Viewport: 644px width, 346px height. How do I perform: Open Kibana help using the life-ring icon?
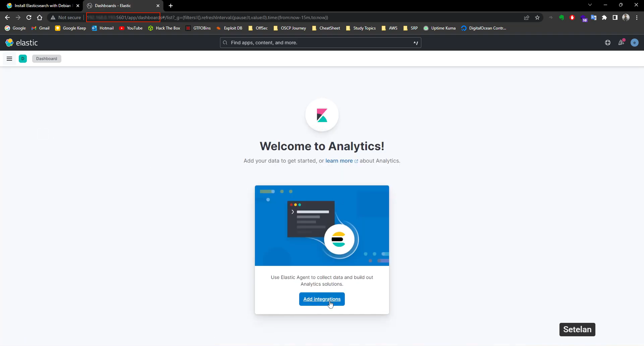pos(608,43)
